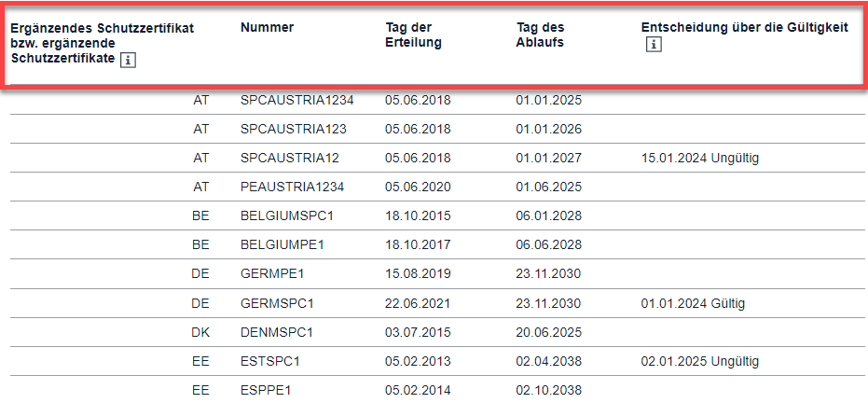Click the ESTSPC1 certificate number

[x=269, y=361]
